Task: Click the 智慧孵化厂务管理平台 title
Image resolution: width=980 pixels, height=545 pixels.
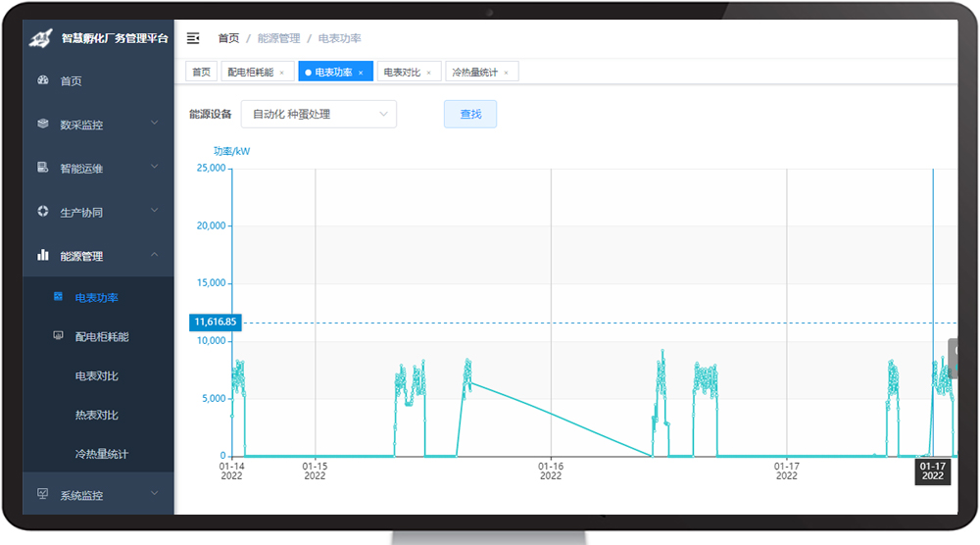Action: point(115,38)
